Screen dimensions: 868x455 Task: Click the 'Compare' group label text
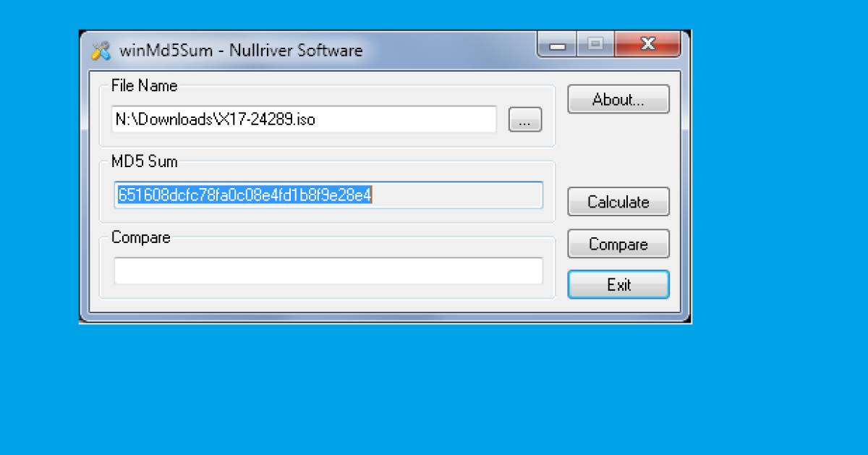click(x=141, y=237)
